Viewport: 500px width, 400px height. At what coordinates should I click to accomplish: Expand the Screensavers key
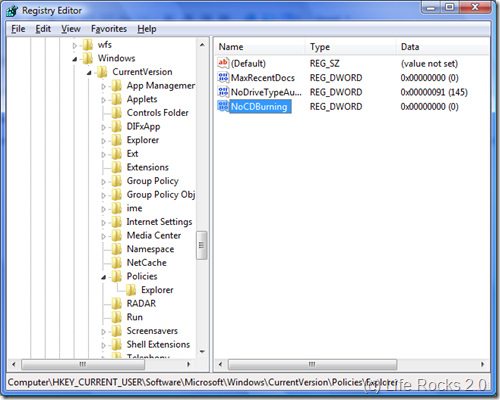(104, 332)
